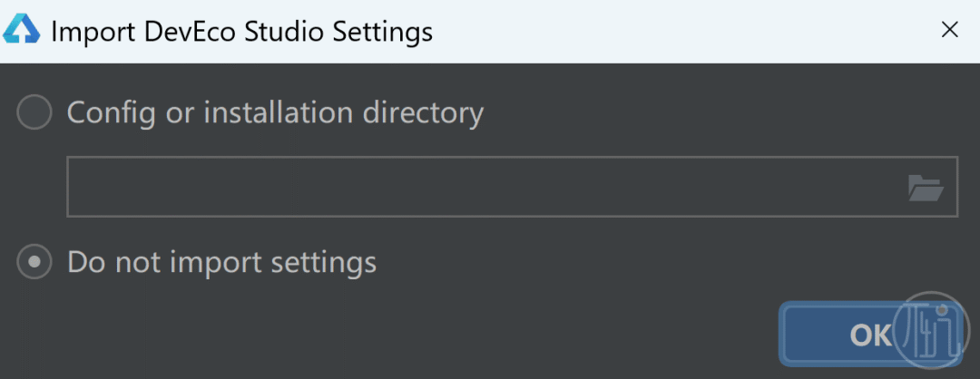This screenshot has height=379, width=980.
Task: Click the DevEco Studio logo icon
Action: (21, 30)
